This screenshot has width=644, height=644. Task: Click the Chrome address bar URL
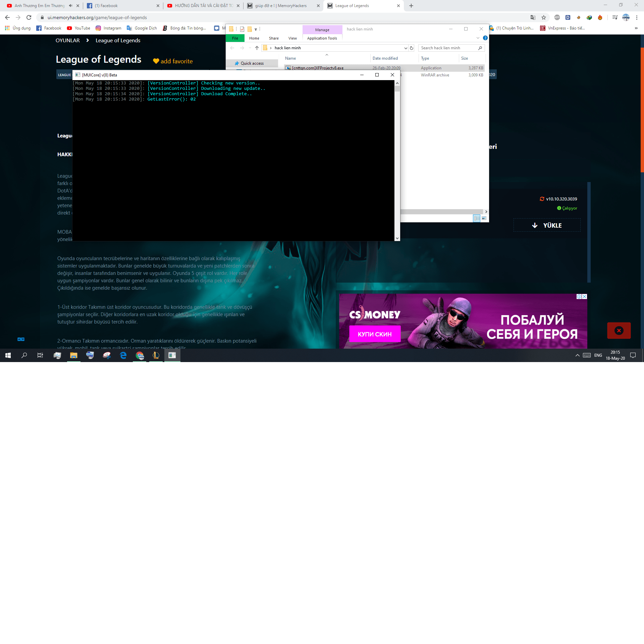click(97, 17)
